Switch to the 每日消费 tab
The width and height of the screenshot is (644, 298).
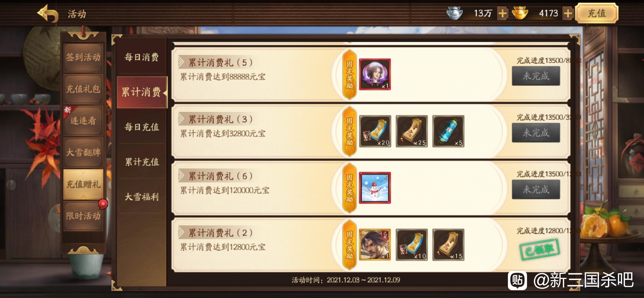click(142, 57)
